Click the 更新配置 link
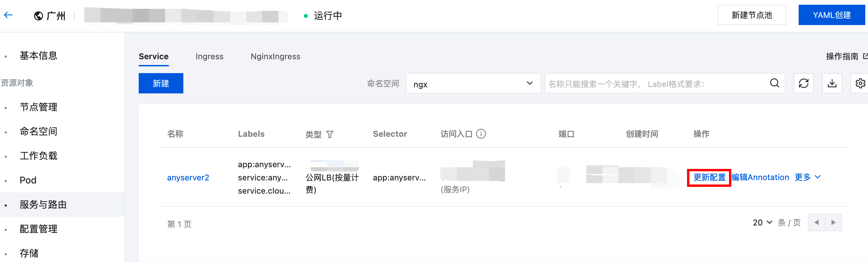This screenshot has width=868, height=262. 709,177
